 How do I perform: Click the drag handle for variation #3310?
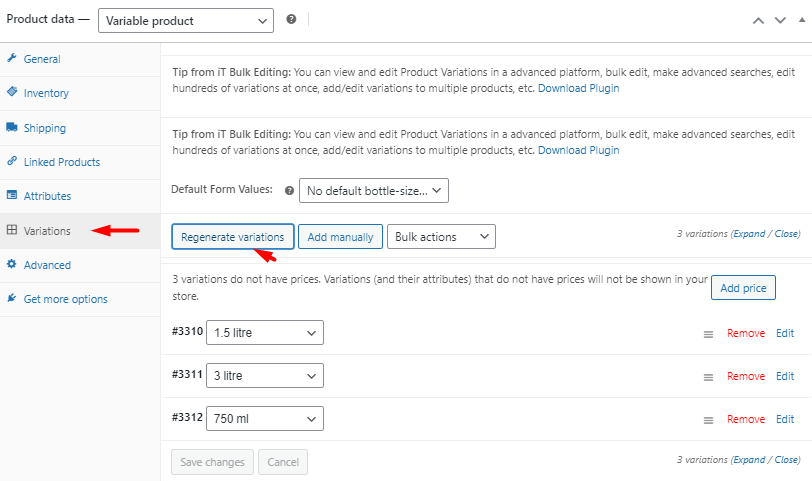point(708,334)
